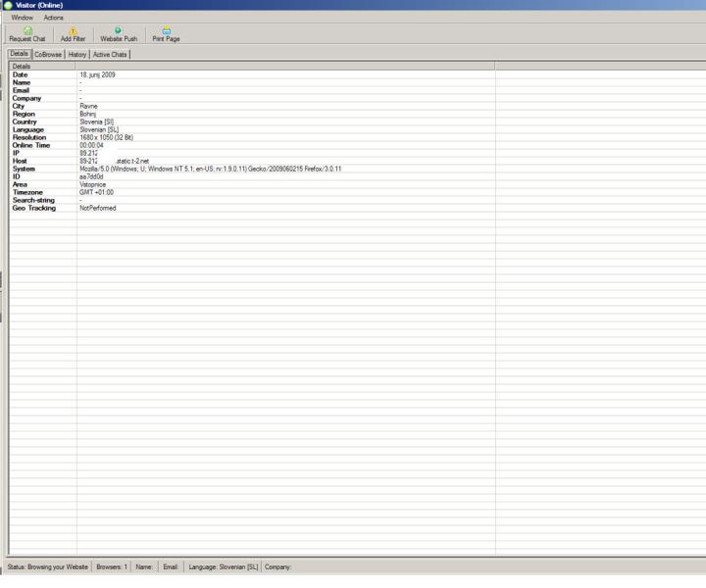The width and height of the screenshot is (706, 588).
Task: Open the Window menu
Action: click(22, 18)
